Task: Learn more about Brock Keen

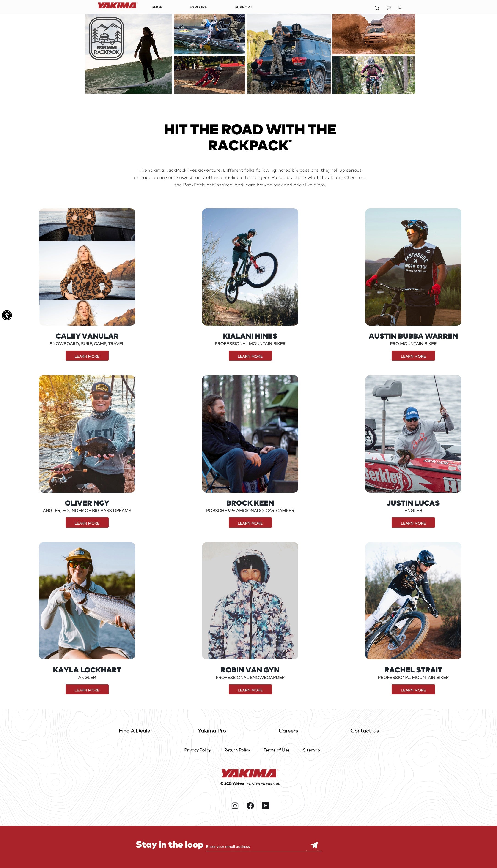Action: 250,522
